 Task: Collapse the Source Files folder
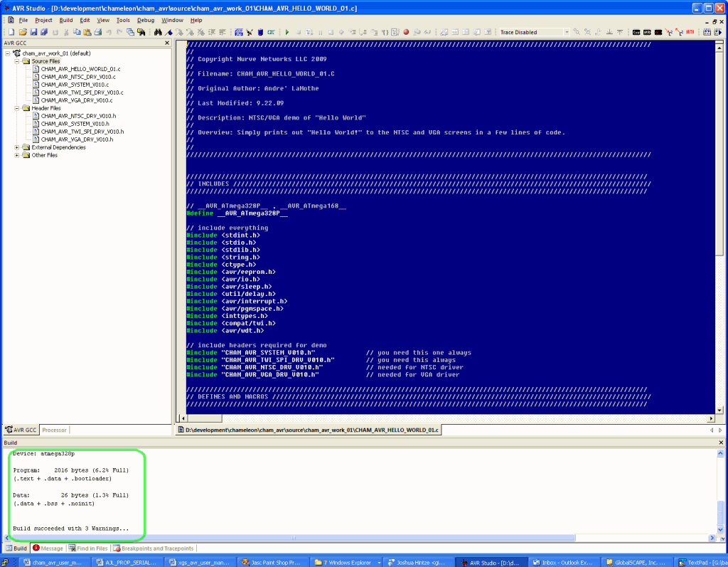tap(17, 61)
